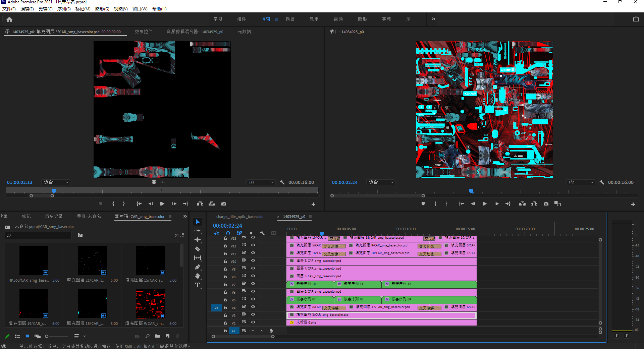Viewport: 644px width, 349px height.
Task: Toggle snap in timeline magnet icon
Action: (x=228, y=233)
